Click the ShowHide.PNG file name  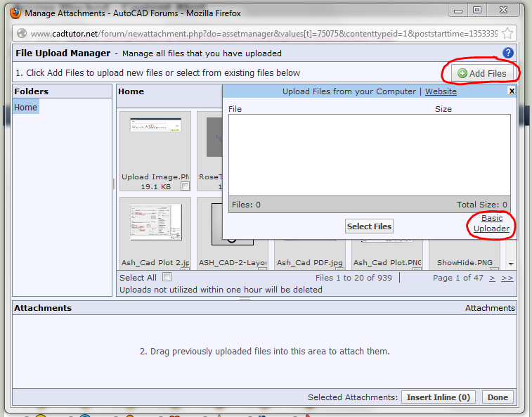pos(465,262)
